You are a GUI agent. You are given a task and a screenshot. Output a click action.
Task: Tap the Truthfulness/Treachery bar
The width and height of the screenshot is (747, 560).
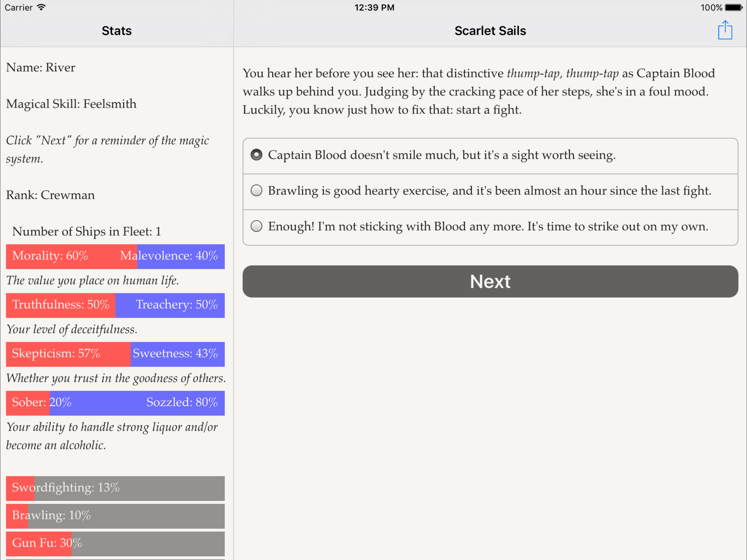point(115,305)
